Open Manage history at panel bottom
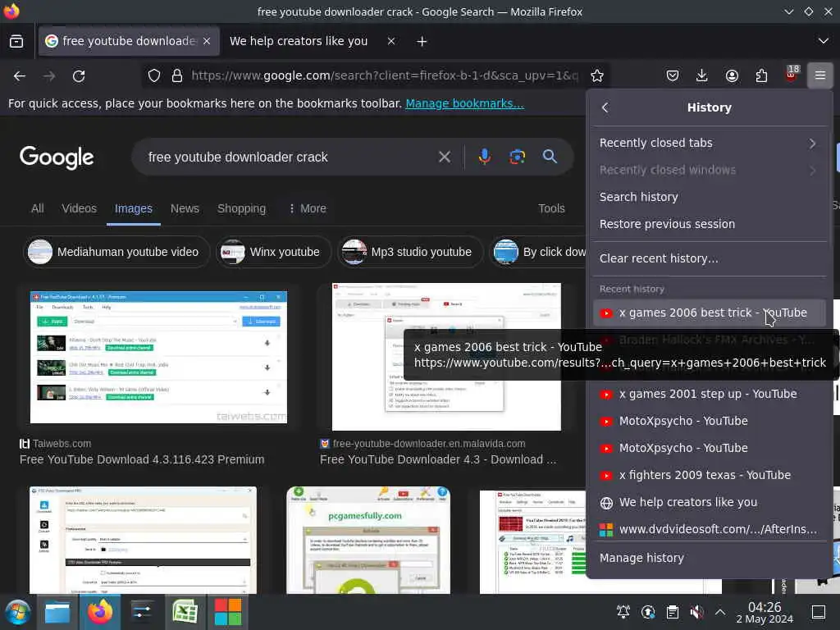 click(710, 558)
